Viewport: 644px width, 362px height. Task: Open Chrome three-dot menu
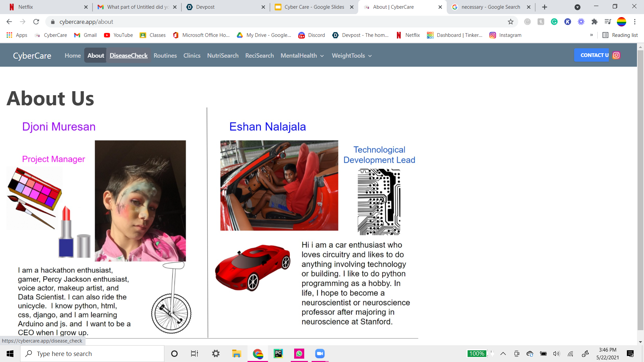point(635,22)
